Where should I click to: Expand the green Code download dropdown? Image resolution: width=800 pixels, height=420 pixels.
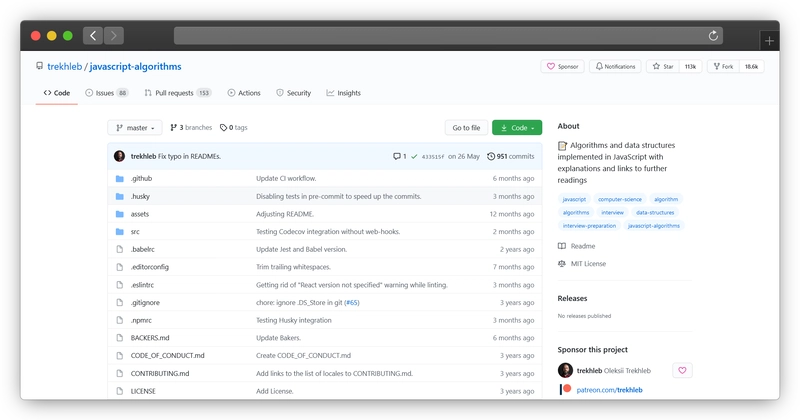click(x=517, y=128)
